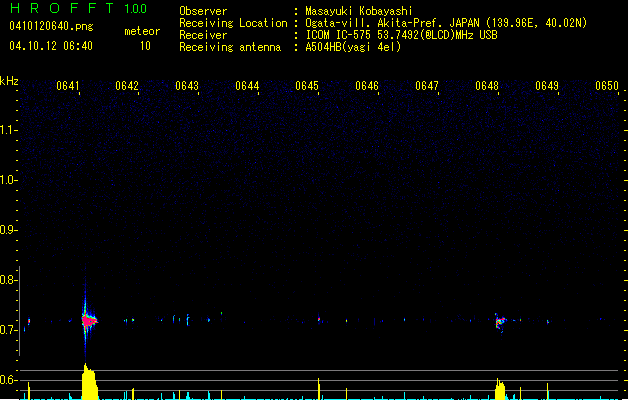This screenshot has width=629, height=400.
Task: Click the 'Receiving antenna' label
Action: point(230,47)
